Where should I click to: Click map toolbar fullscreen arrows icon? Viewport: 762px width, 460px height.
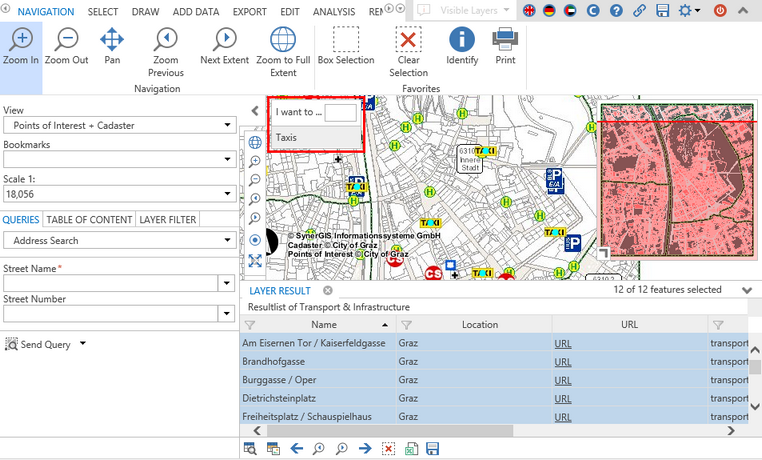(x=255, y=261)
